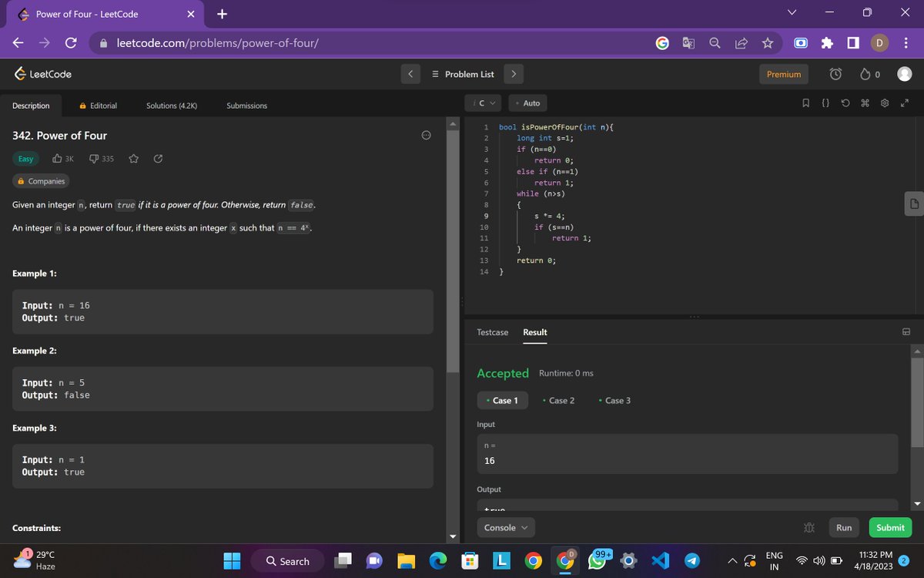Open the Solutions (4.2K) tab
Image resolution: width=924 pixels, height=578 pixels.
[x=172, y=106]
